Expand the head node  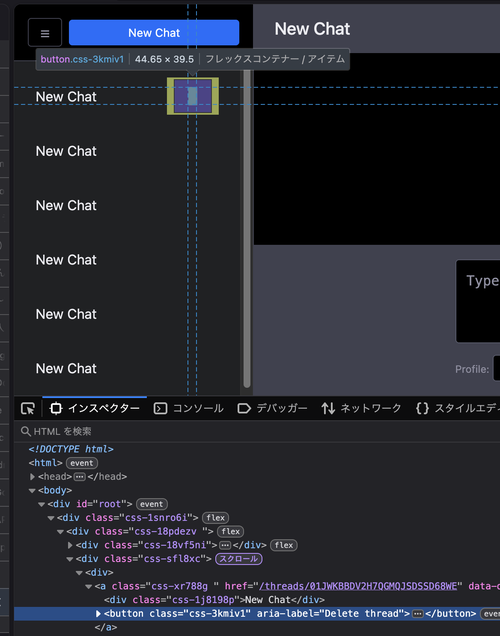[x=32, y=477]
